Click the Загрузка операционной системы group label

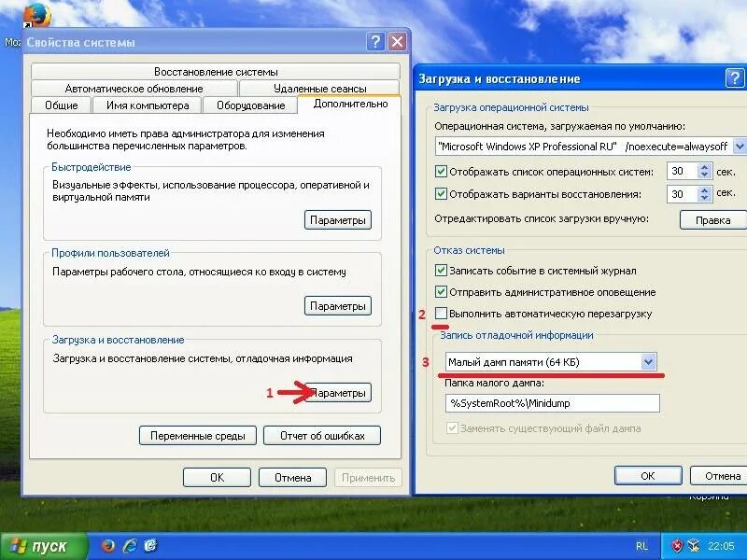coord(511,107)
